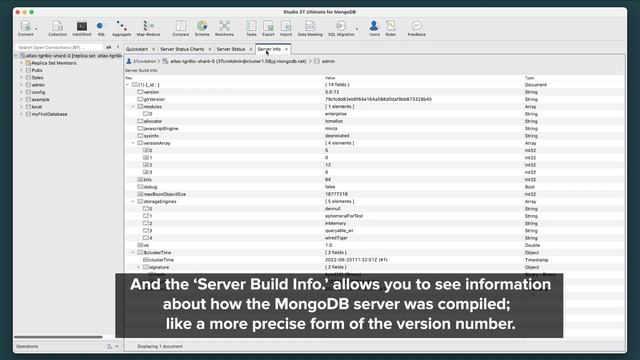Switch to the Quickstart tab

tap(137, 49)
